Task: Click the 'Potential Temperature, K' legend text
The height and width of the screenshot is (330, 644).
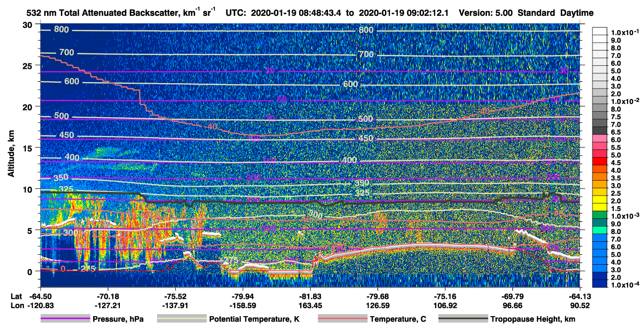Action: [x=254, y=319]
